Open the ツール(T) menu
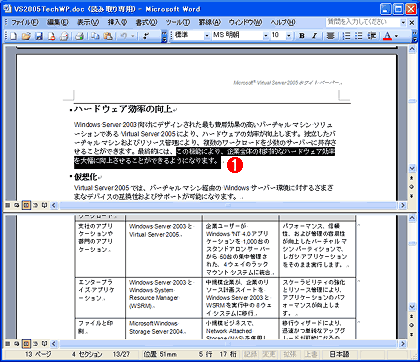The height and width of the screenshot is (362, 420). pyautogui.click(x=178, y=22)
